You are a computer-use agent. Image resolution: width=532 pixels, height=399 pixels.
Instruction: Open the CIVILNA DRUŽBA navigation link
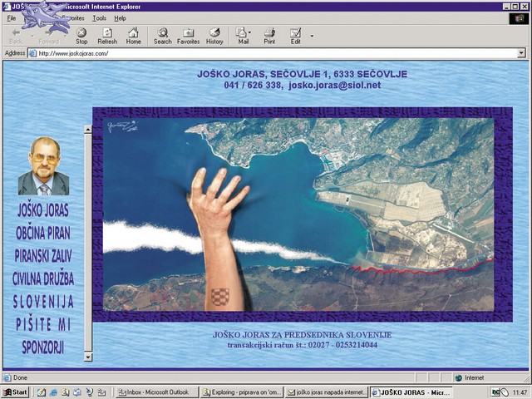pyautogui.click(x=43, y=278)
